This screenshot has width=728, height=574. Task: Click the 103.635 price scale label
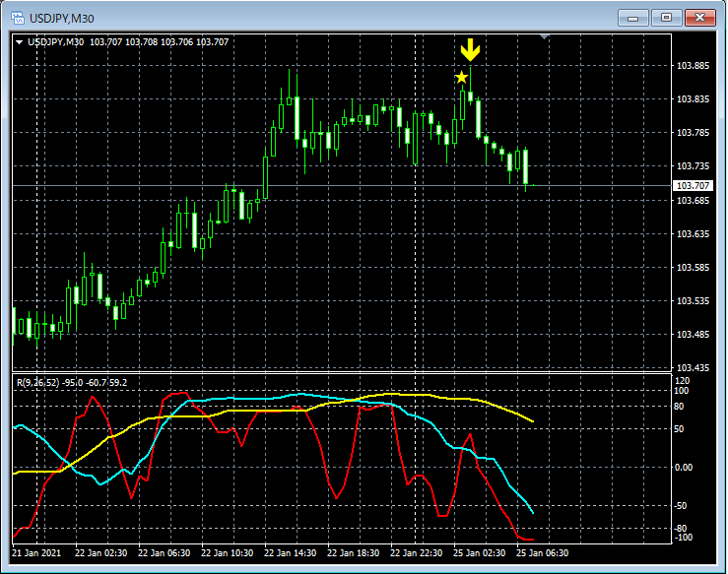(x=693, y=233)
